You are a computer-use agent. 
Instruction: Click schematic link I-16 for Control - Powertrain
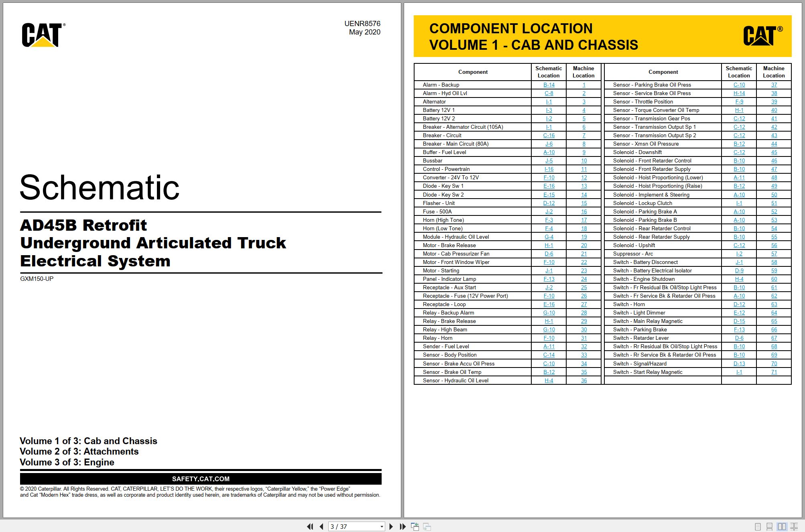coord(549,169)
